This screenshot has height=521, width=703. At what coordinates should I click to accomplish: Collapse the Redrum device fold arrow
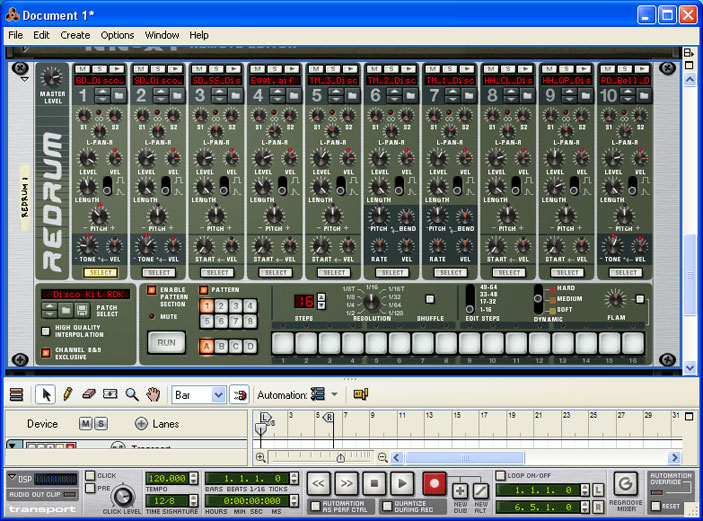click(25, 79)
